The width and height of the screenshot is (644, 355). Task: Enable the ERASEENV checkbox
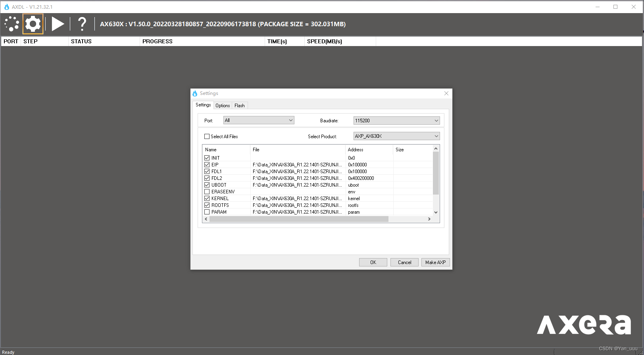pos(207,192)
